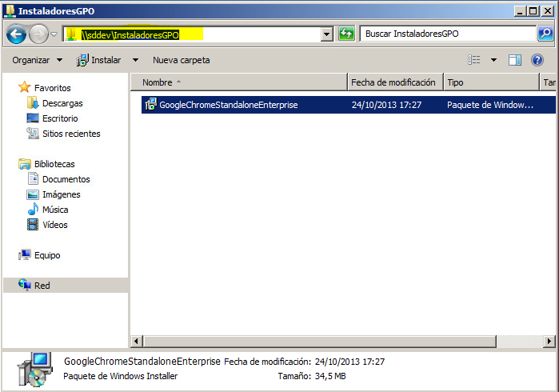The height and width of the screenshot is (392, 559).
Task: Toggle the preview pane button
Action: point(514,60)
